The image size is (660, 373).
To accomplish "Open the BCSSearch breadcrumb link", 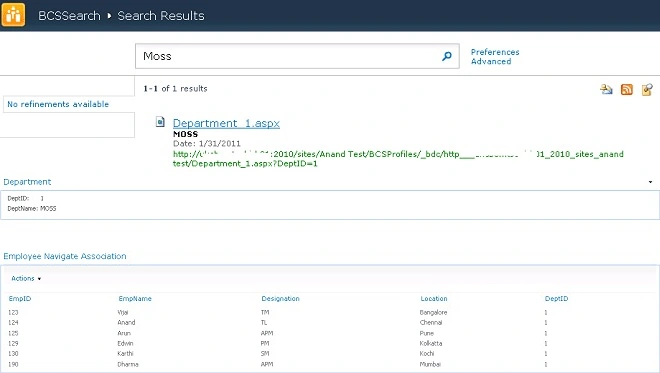I will coord(69,16).
